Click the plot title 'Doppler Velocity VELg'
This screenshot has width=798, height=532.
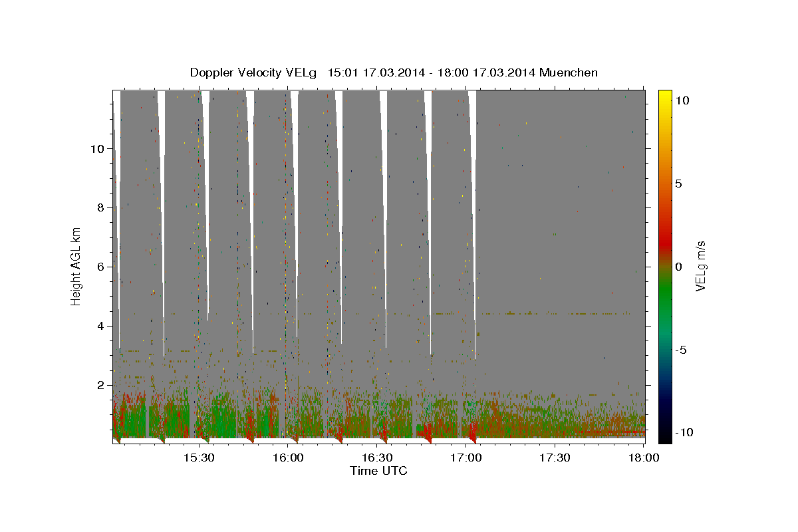coord(255,72)
